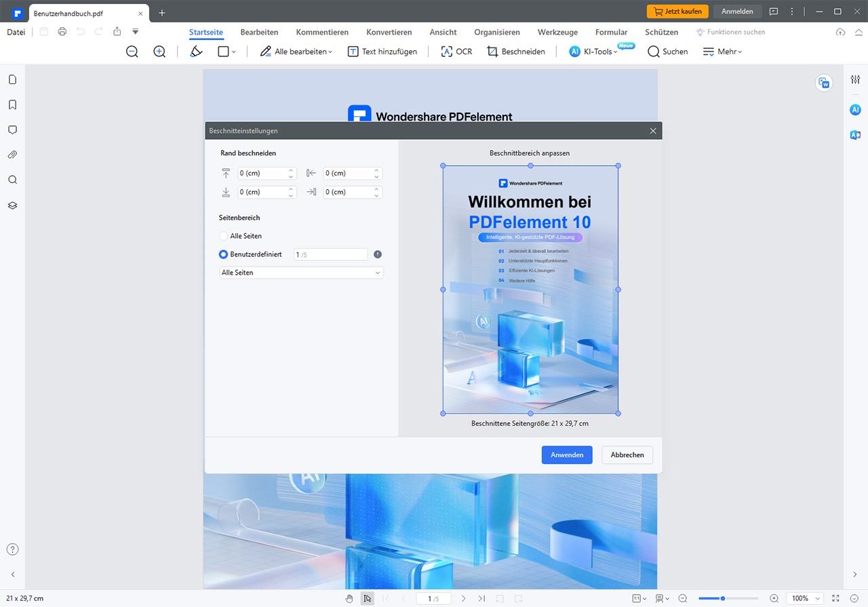Open the layers panel
Viewport: 868px width, 607px height.
[x=12, y=205]
